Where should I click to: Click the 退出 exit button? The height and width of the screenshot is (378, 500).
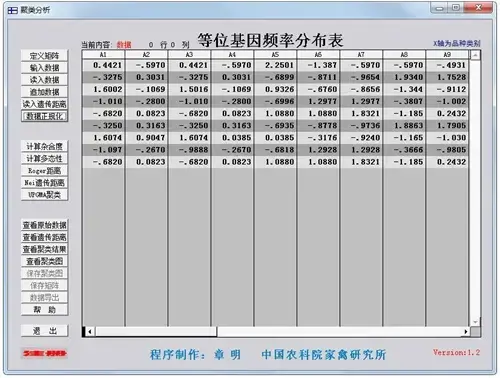(44, 331)
